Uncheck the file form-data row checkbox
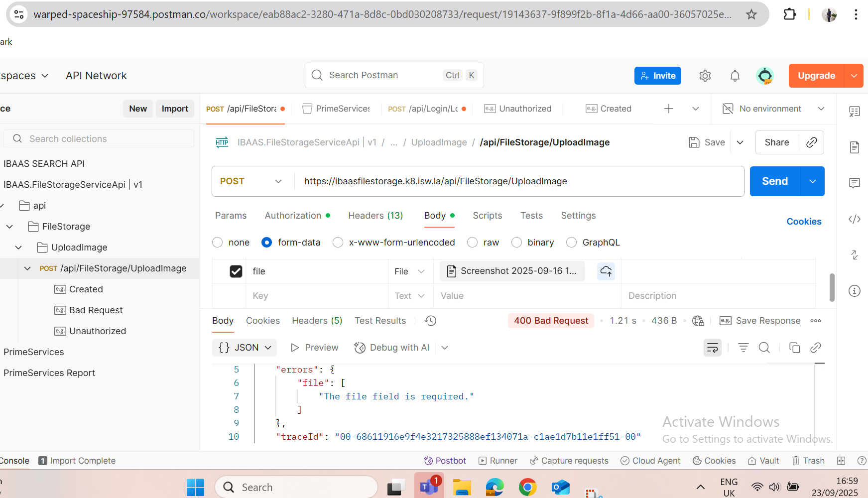The width and height of the screenshot is (868, 498). point(236,271)
